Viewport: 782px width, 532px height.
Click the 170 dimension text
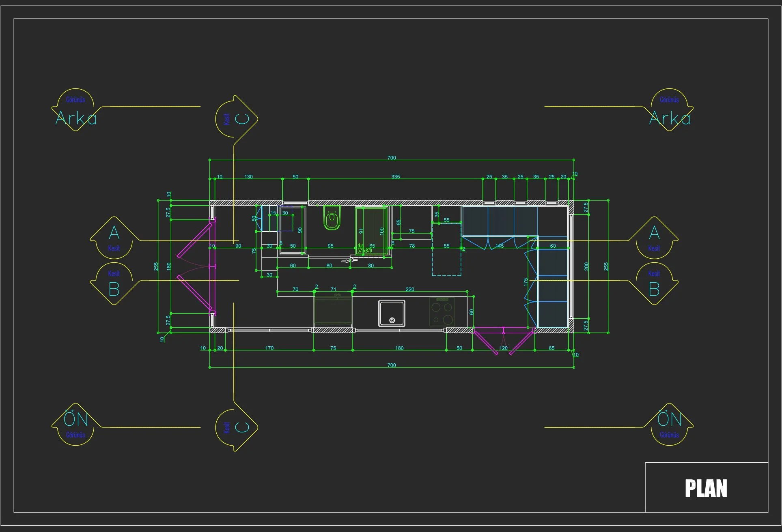pyautogui.click(x=269, y=348)
